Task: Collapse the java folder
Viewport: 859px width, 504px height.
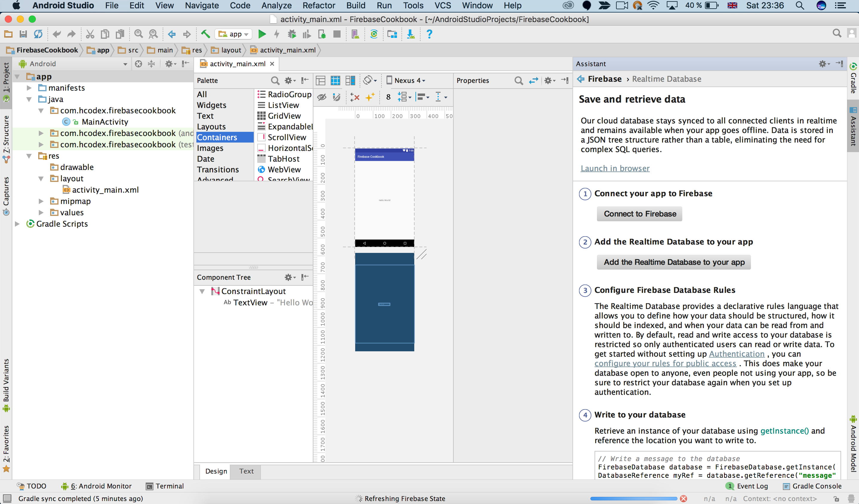Action: point(29,99)
